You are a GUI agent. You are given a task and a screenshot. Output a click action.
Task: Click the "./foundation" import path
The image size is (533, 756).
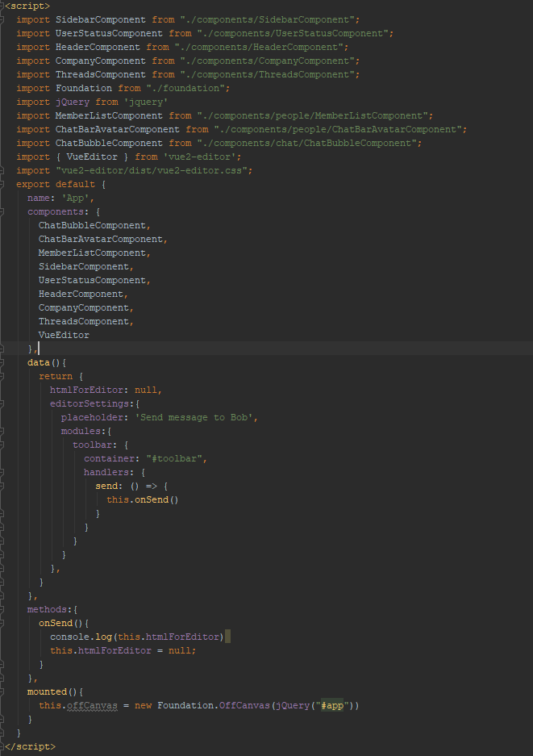tap(186, 88)
